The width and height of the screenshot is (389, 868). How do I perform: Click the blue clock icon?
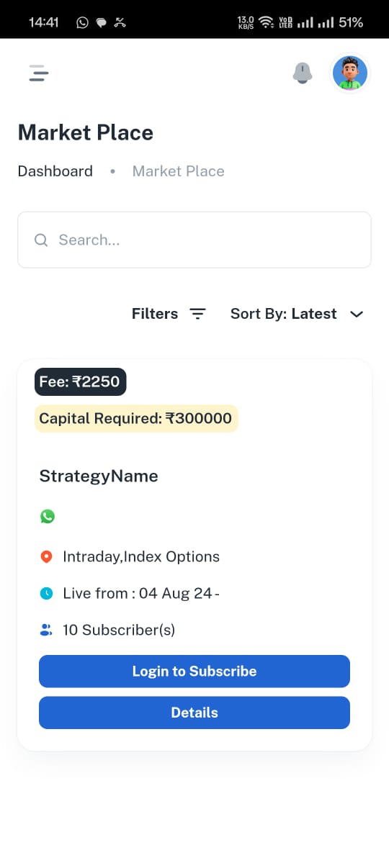(x=46, y=593)
